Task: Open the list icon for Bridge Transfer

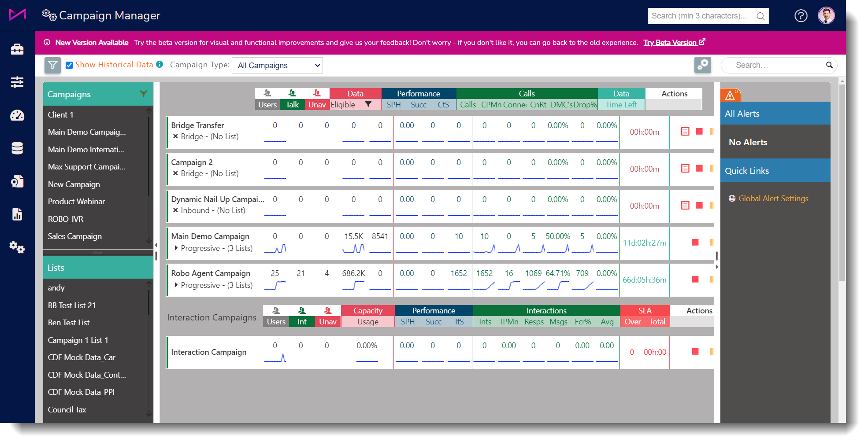Action: [x=685, y=131]
